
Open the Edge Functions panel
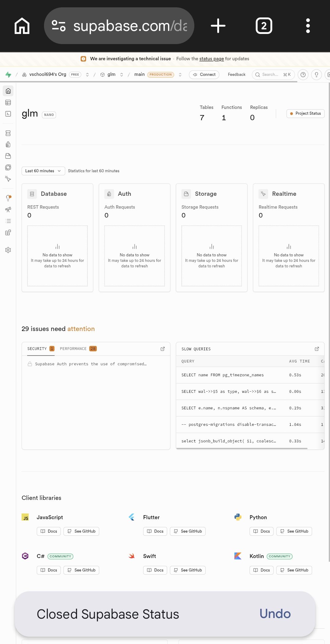point(8,167)
